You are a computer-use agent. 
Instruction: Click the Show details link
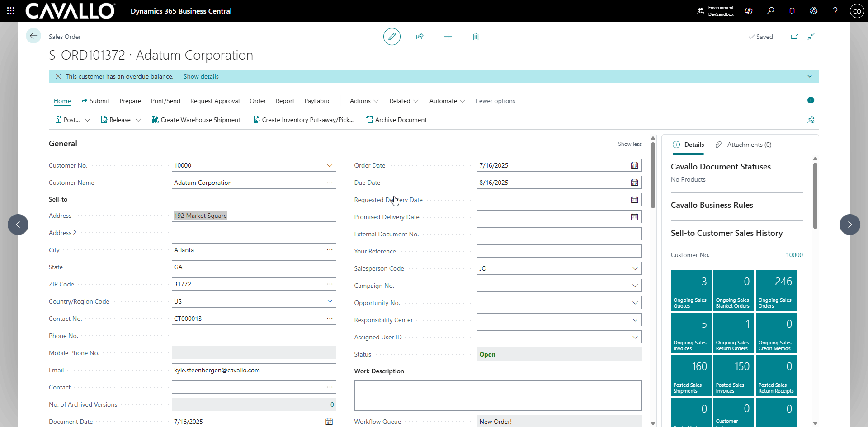[201, 76]
